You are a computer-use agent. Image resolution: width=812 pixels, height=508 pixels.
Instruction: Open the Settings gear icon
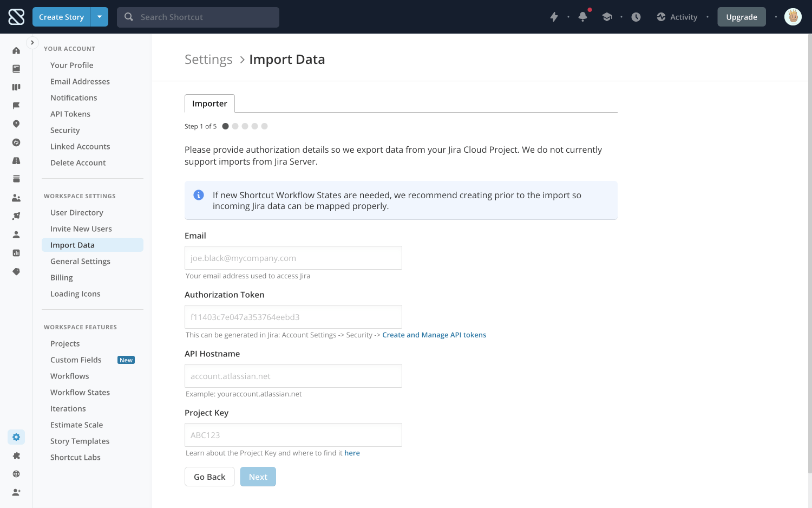(x=16, y=437)
